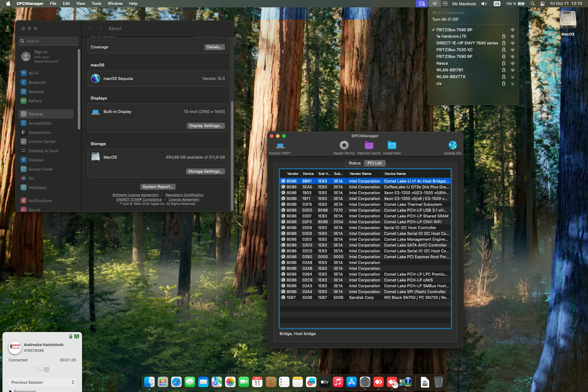Select the 1a Hardcore LTE network
This screenshot has height=392, width=588.
[473, 36]
